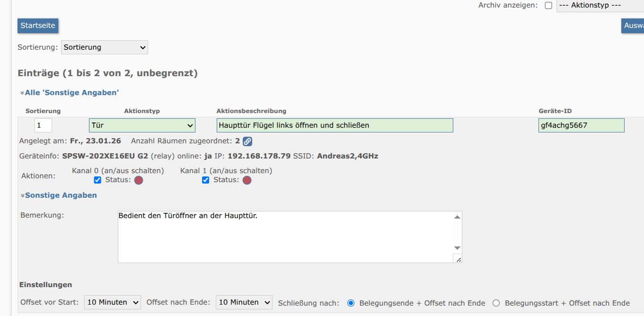Select Belegungsende + Offset nach Ende option
The image size is (644, 316).
(351, 303)
